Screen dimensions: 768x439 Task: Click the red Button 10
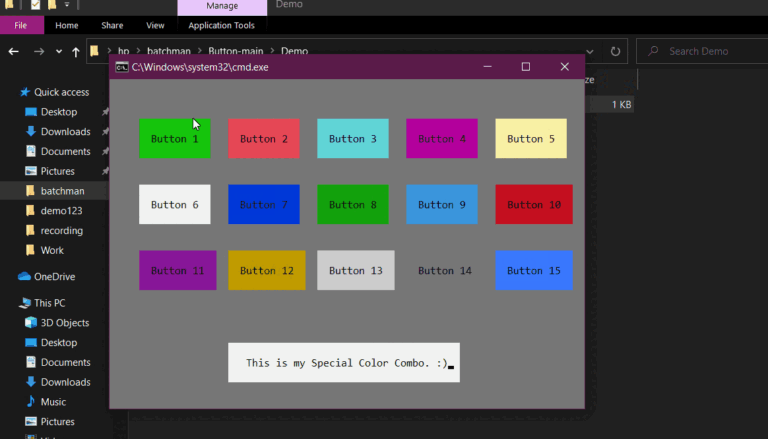coord(534,204)
